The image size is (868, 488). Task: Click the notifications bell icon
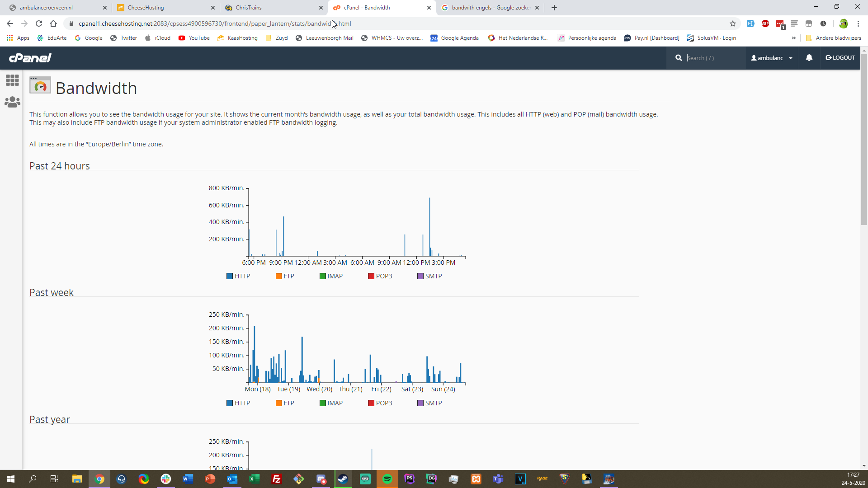809,58
